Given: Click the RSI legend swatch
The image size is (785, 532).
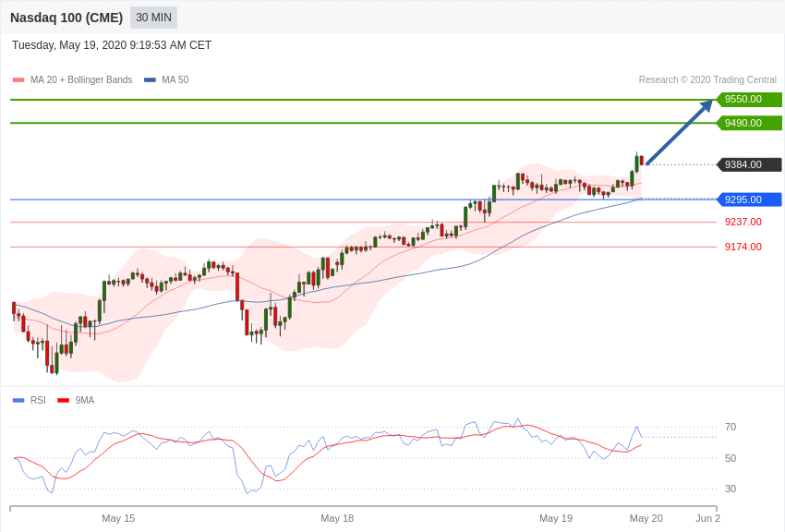Looking at the screenshot, I should click(x=18, y=400).
